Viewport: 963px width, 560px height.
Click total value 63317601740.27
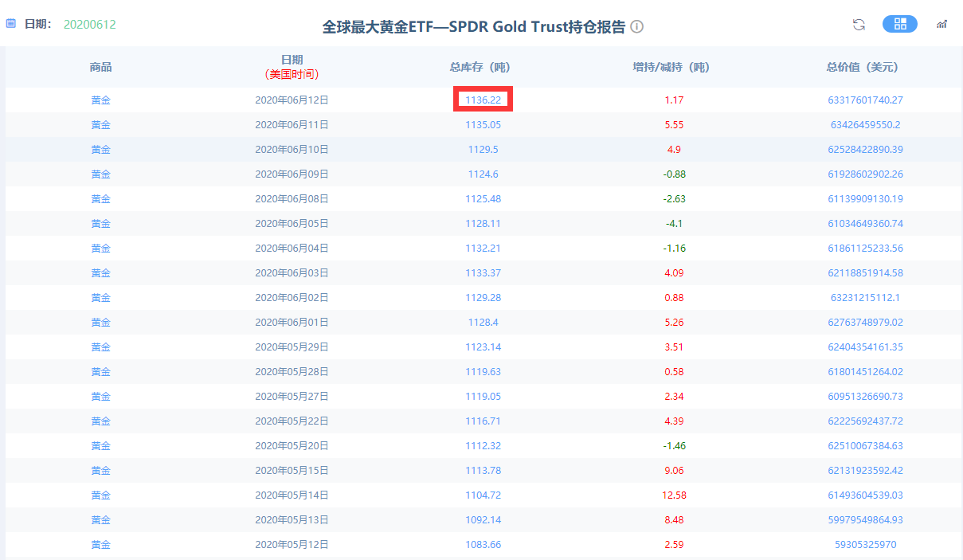(866, 100)
